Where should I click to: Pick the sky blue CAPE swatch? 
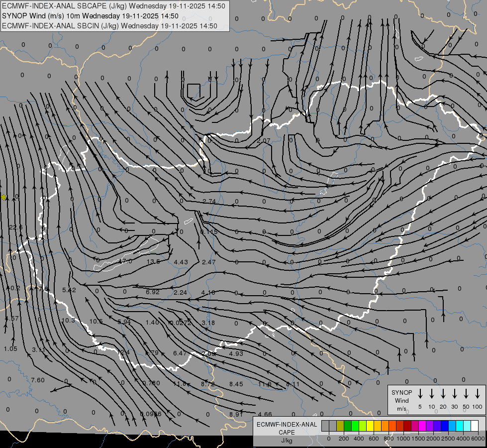[x=452, y=426]
